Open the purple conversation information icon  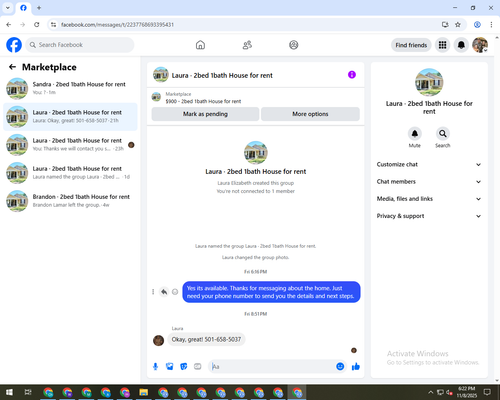click(352, 75)
